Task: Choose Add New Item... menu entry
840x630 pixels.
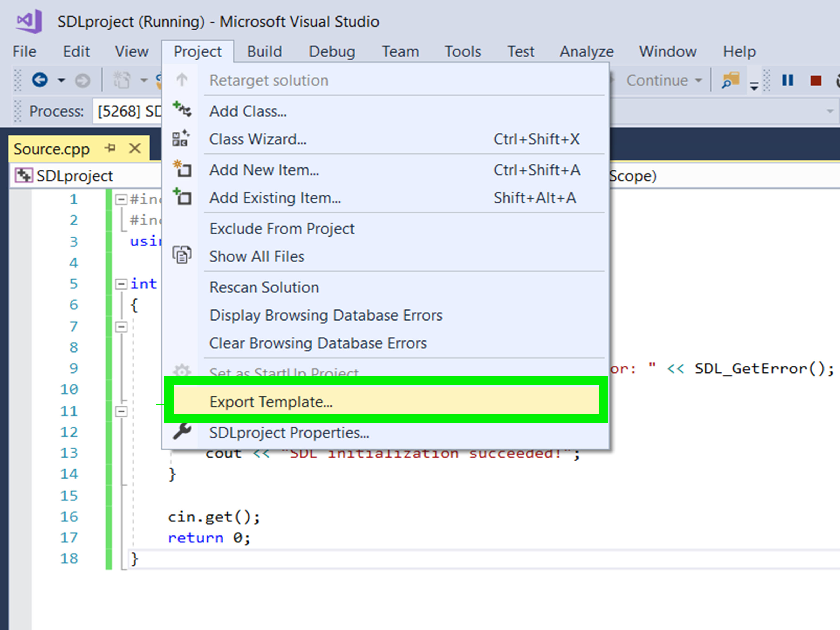Action: pos(385,170)
